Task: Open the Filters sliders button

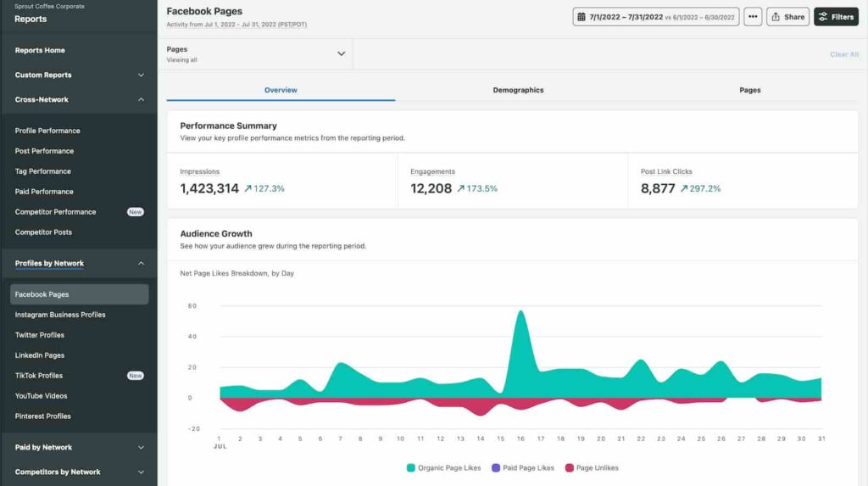Action: [836, 17]
